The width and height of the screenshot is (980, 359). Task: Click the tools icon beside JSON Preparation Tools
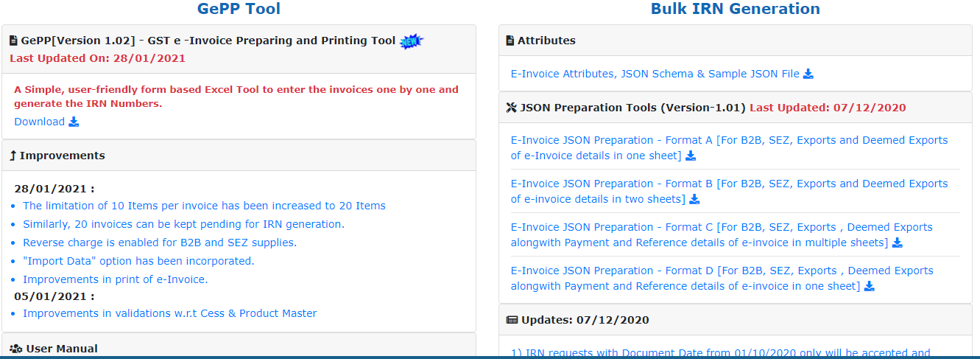click(x=512, y=108)
